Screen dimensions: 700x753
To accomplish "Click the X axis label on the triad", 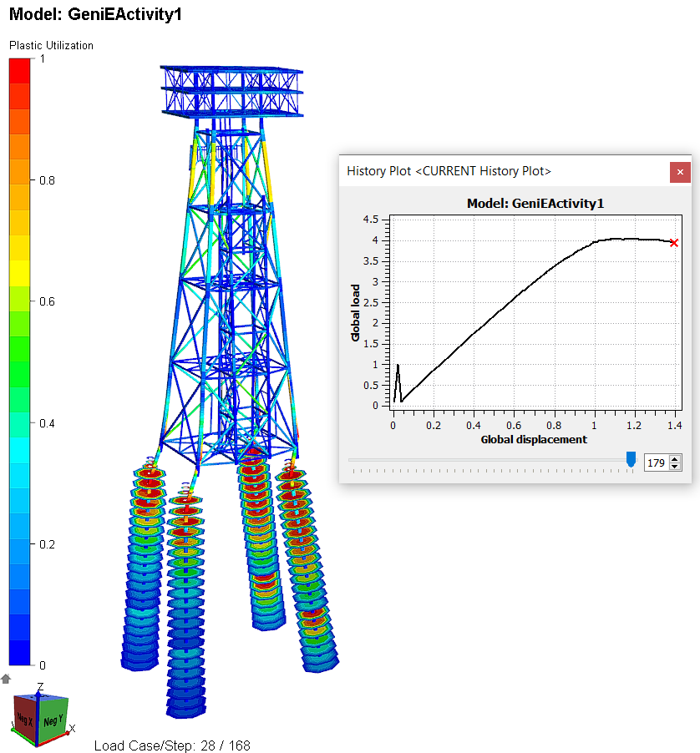I will click(x=73, y=729).
